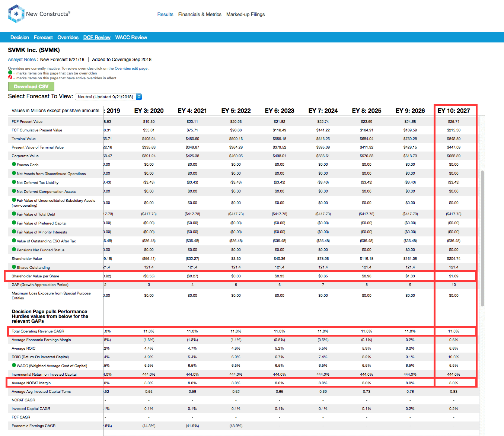Click the Incremental Return on Invested Capital label
The image size is (504, 436).
pos(44,375)
